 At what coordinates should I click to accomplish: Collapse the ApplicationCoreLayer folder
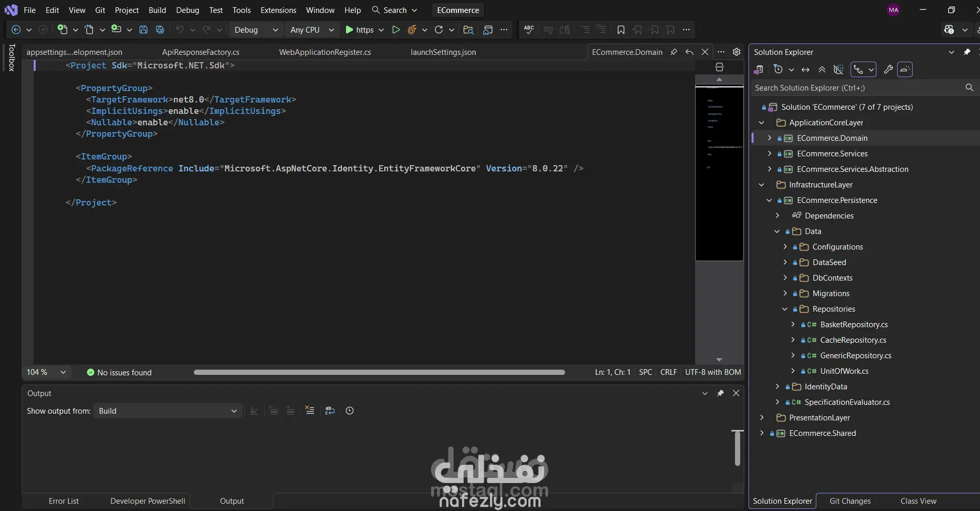[761, 123]
